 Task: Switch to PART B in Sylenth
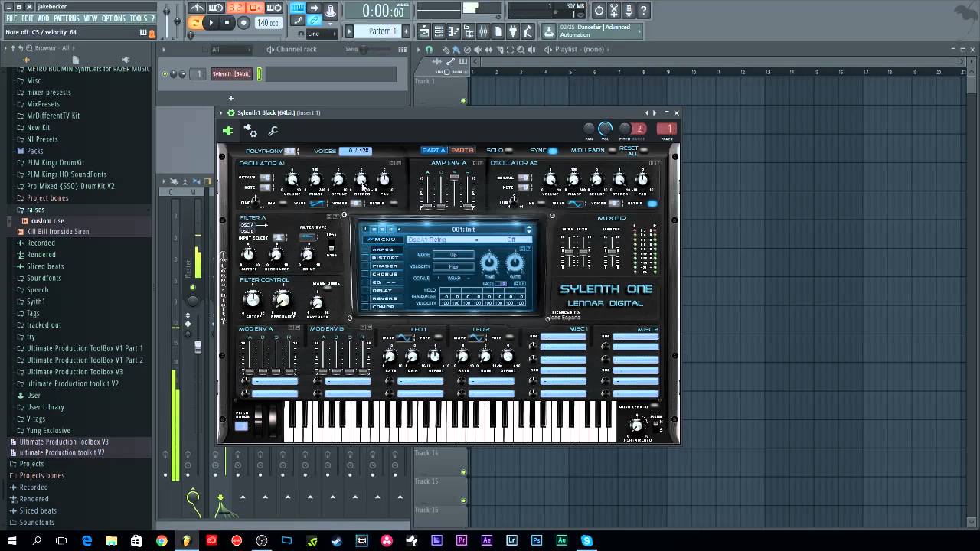point(462,150)
